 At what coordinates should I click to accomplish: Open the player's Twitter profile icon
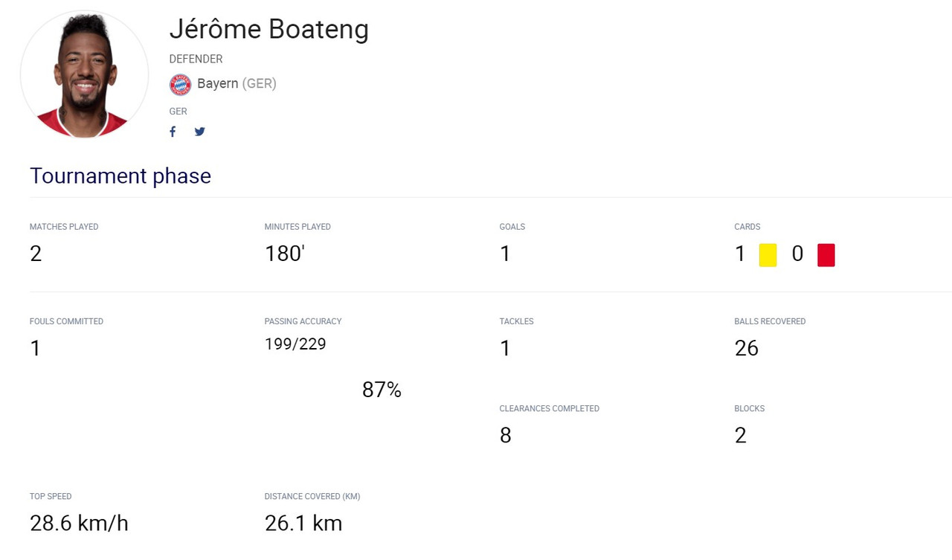(199, 132)
